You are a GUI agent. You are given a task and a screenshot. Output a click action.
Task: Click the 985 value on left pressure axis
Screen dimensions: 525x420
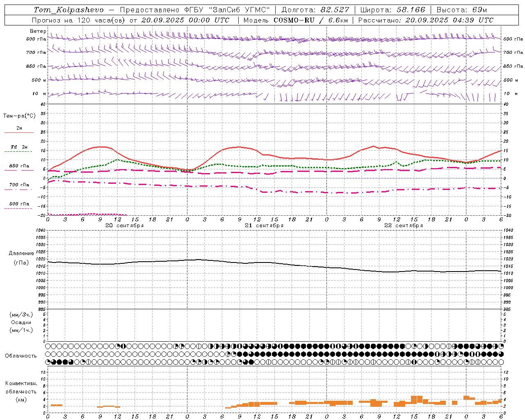coord(42,309)
